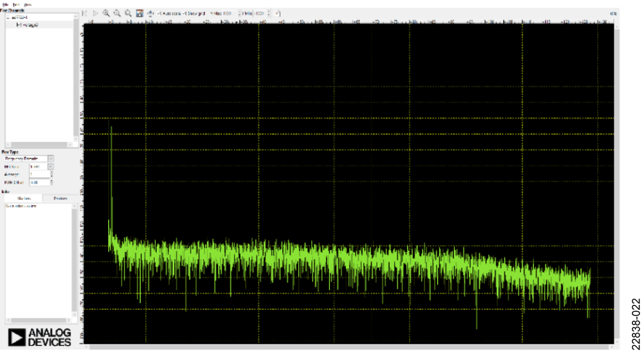Click the Zoom In magnifier icon
Viewport: 644px width, 352px height.
click(106, 13)
